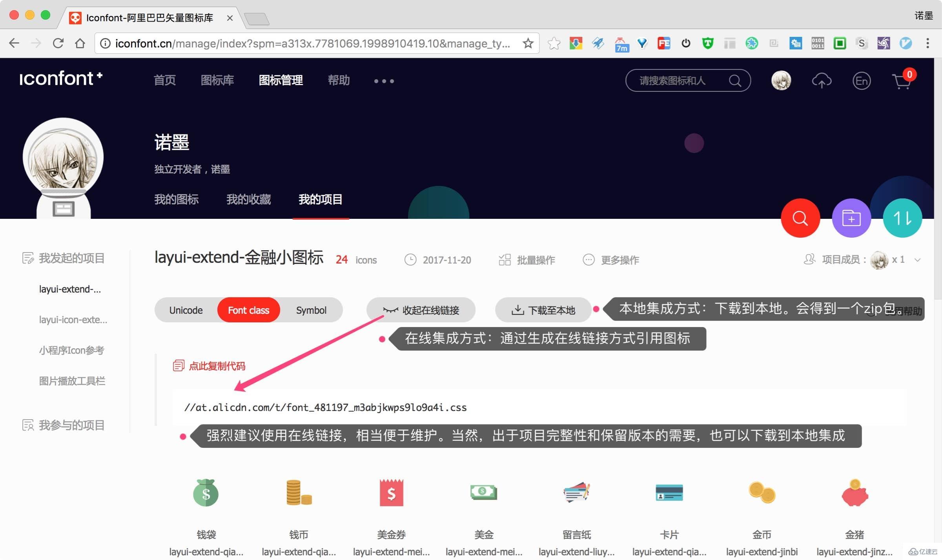942x560 pixels.
Task: Expand the project members dropdown arrow
Action: [917, 260]
